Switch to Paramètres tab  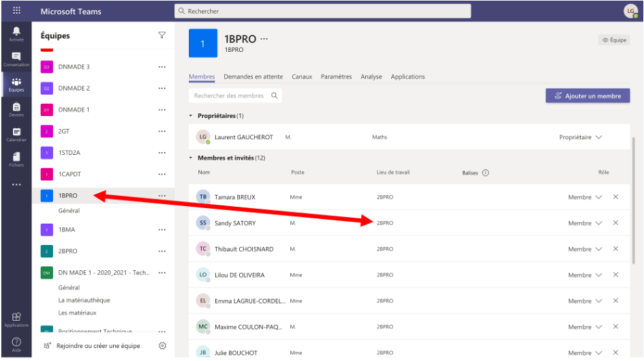(x=337, y=77)
